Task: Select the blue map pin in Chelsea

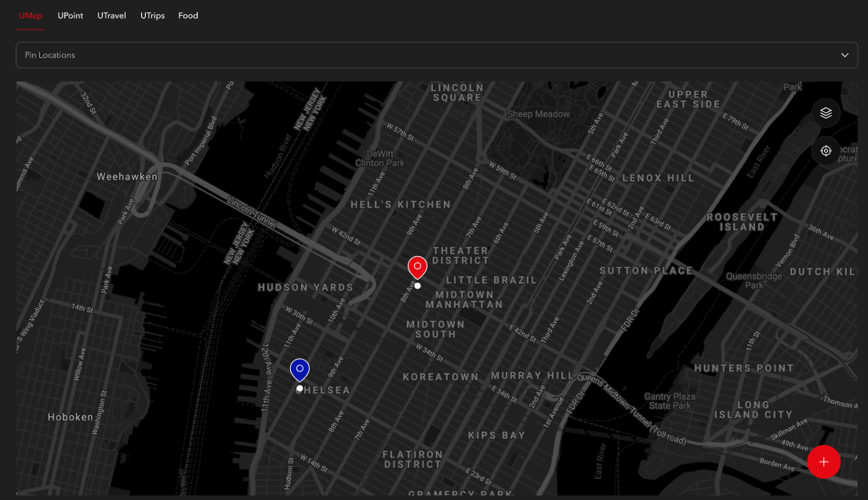Action: click(300, 370)
